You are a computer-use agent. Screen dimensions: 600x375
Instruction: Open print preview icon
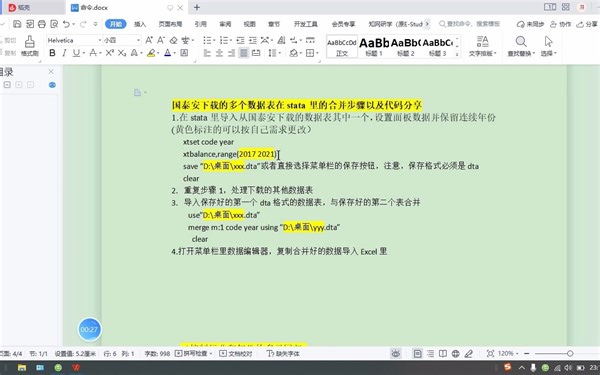(54, 24)
